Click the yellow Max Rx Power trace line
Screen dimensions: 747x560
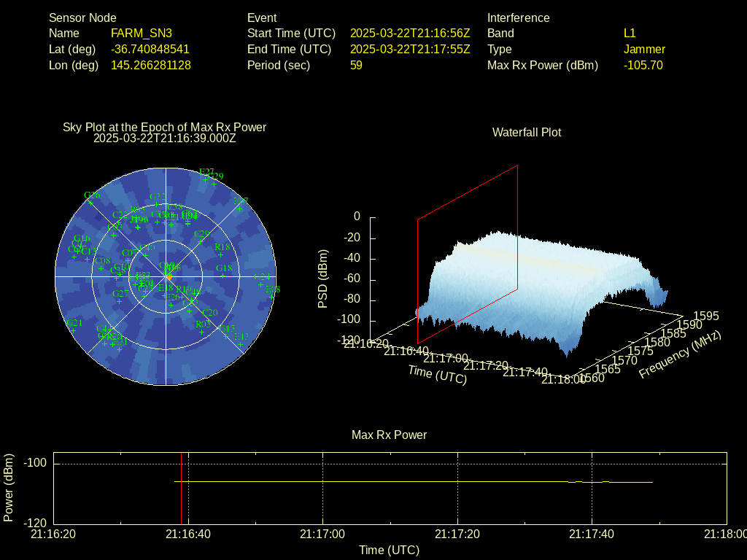[409, 481]
